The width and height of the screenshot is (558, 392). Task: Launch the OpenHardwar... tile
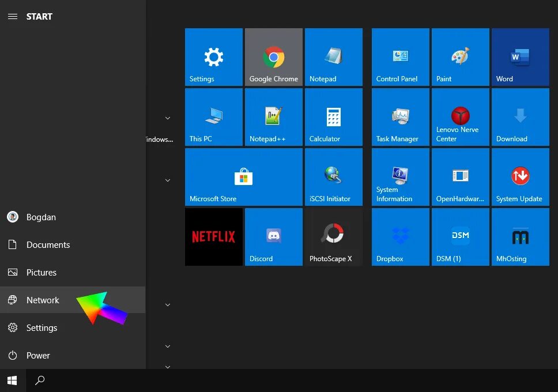coord(460,177)
